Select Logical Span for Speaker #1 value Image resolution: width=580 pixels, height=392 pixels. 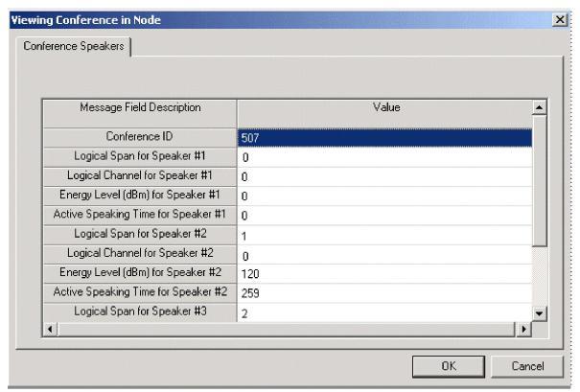(x=383, y=157)
